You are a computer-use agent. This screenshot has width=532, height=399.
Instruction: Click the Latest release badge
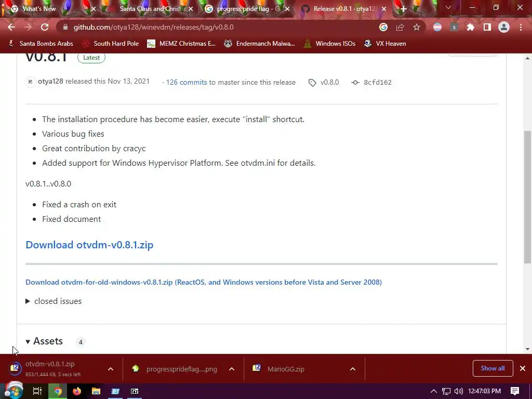(x=91, y=58)
